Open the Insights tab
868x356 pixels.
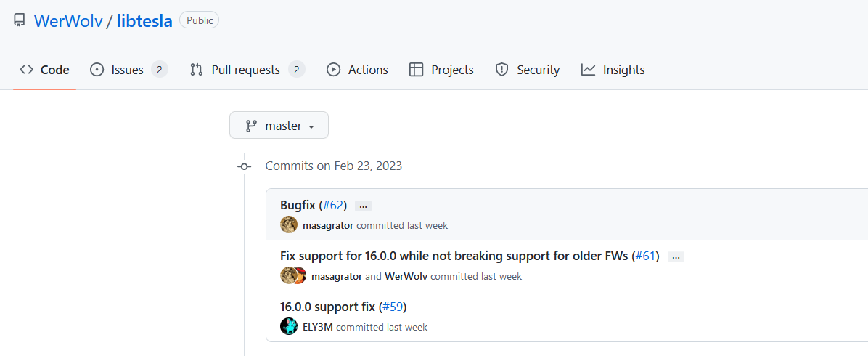point(613,70)
